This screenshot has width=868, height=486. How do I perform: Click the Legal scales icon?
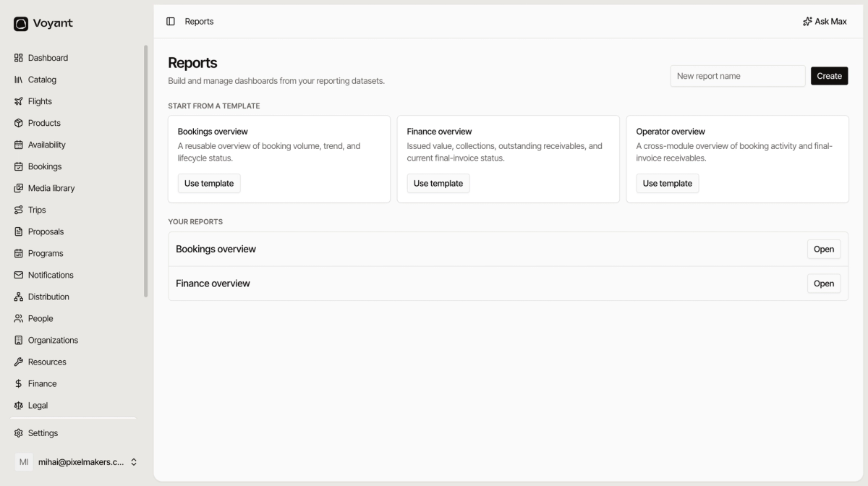tap(19, 405)
